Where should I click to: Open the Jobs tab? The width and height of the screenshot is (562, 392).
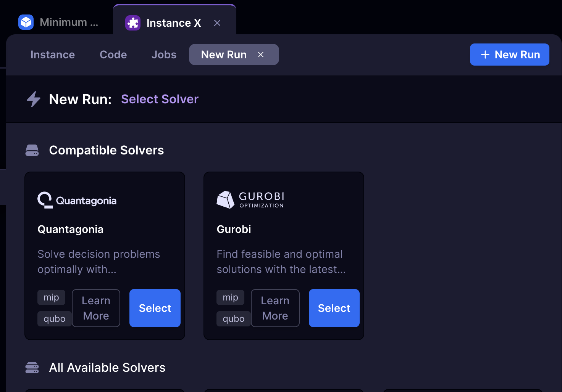164,55
